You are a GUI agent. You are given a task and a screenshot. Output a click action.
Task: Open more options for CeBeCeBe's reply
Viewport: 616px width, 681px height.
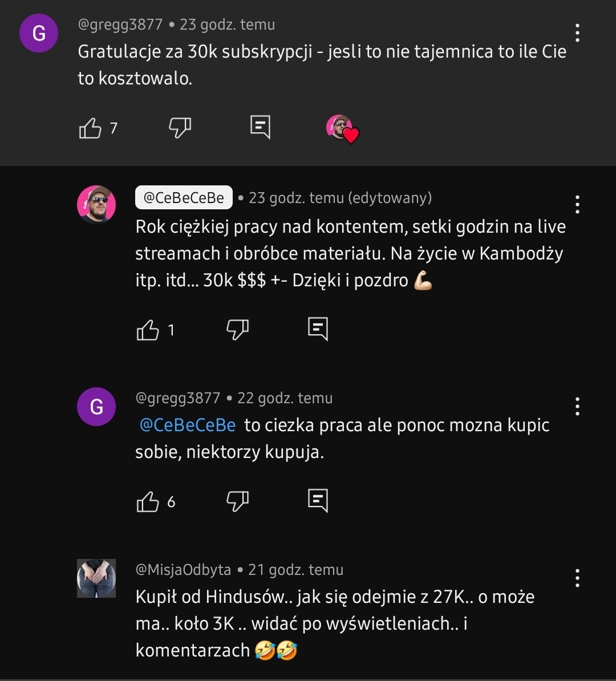(x=577, y=204)
